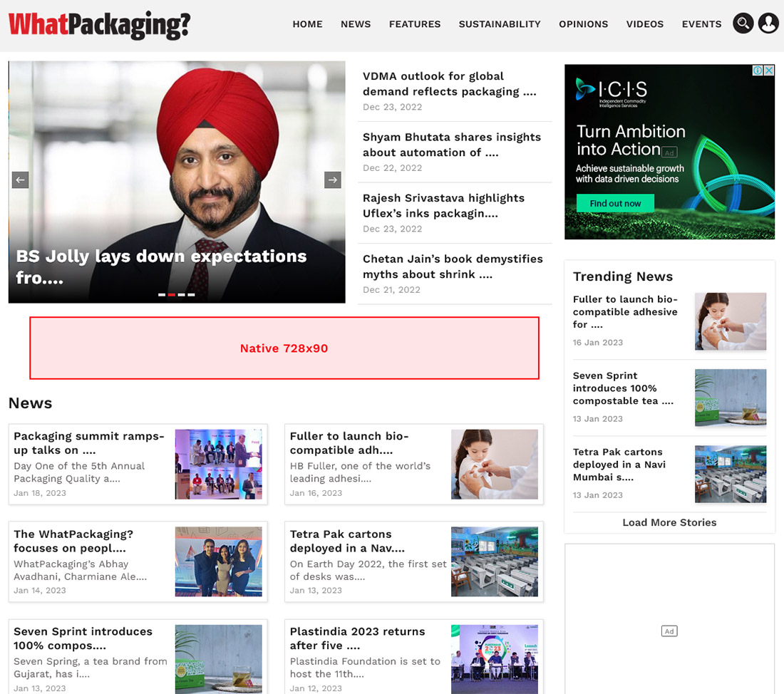Open The WhatPackaging? focuses on people story
Screen dimensions: 784x694
click(x=73, y=541)
